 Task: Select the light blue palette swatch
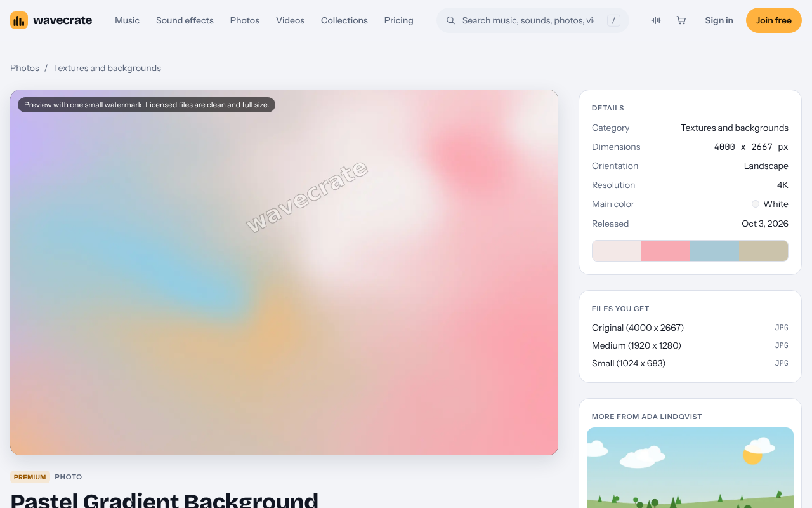tap(714, 251)
